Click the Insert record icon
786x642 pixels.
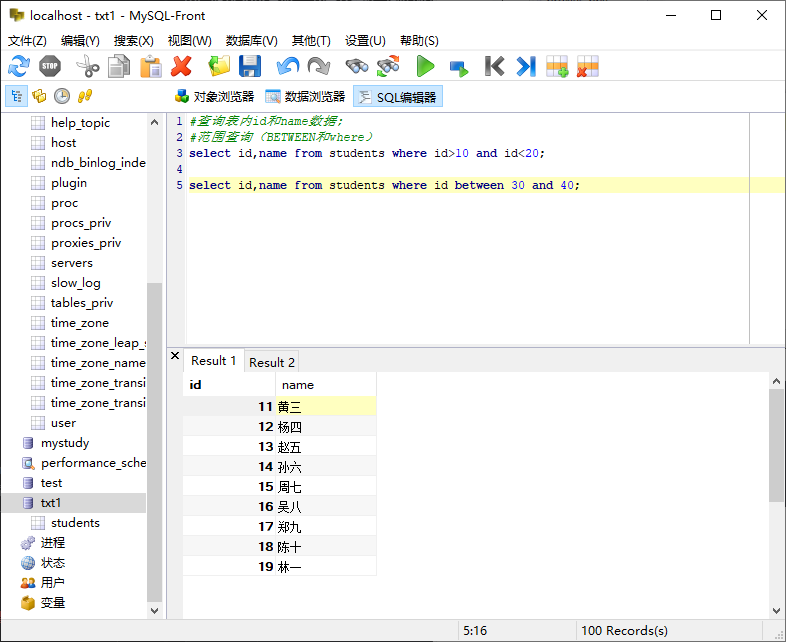tap(557, 66)
